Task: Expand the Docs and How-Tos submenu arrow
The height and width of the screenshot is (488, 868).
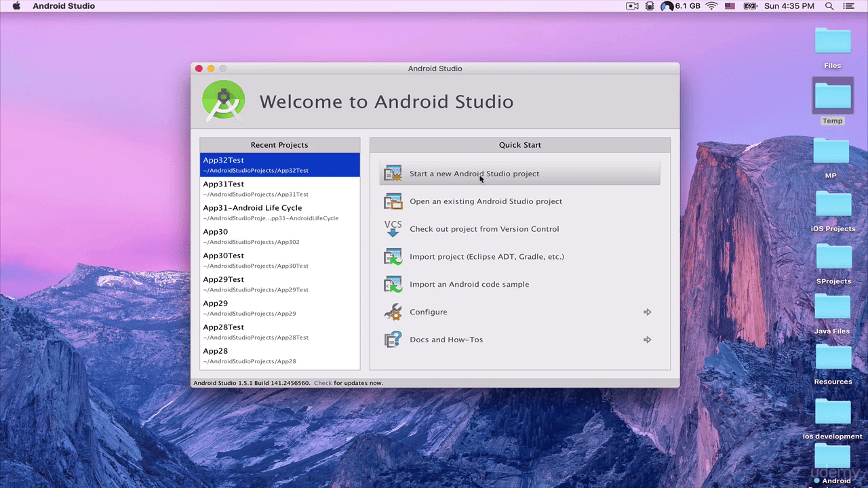Action: (x=648, y=340)
